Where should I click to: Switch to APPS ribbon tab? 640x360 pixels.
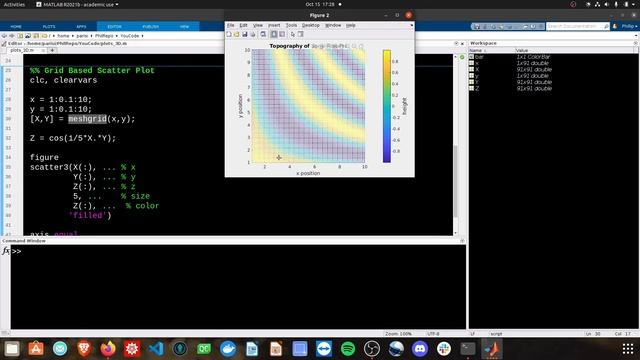point(81,27)
